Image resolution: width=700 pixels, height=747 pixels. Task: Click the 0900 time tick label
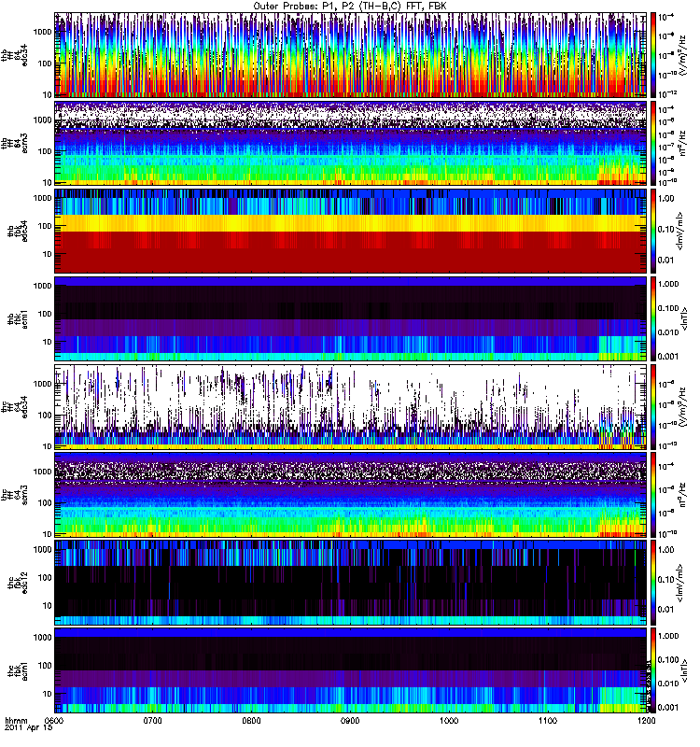point(351,720)
